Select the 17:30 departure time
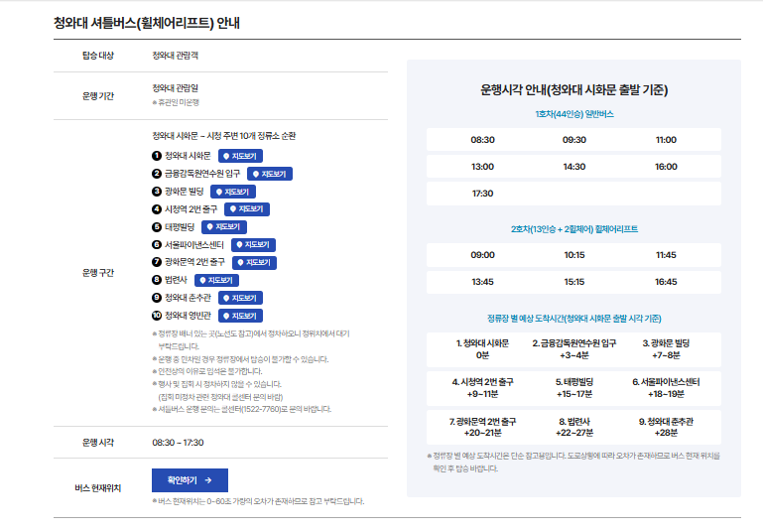This screenshot has height=532, width=763. click(x=482, y=194)
